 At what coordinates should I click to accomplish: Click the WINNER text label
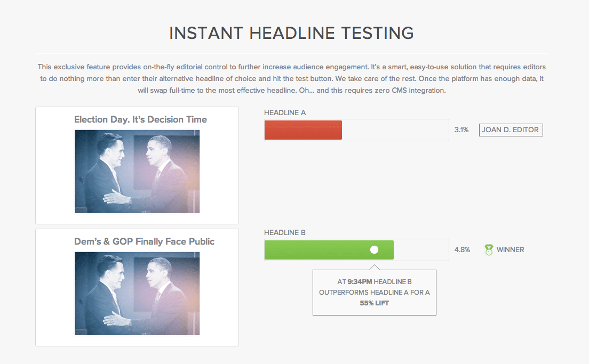point(510,250)
